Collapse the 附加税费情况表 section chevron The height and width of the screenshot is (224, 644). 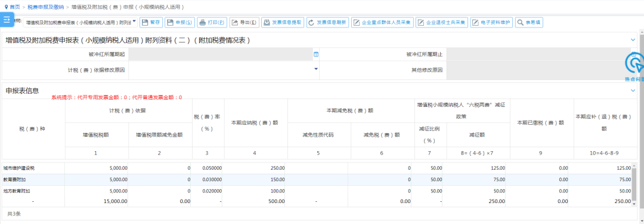pyautogui.click(x=633, y=39)
